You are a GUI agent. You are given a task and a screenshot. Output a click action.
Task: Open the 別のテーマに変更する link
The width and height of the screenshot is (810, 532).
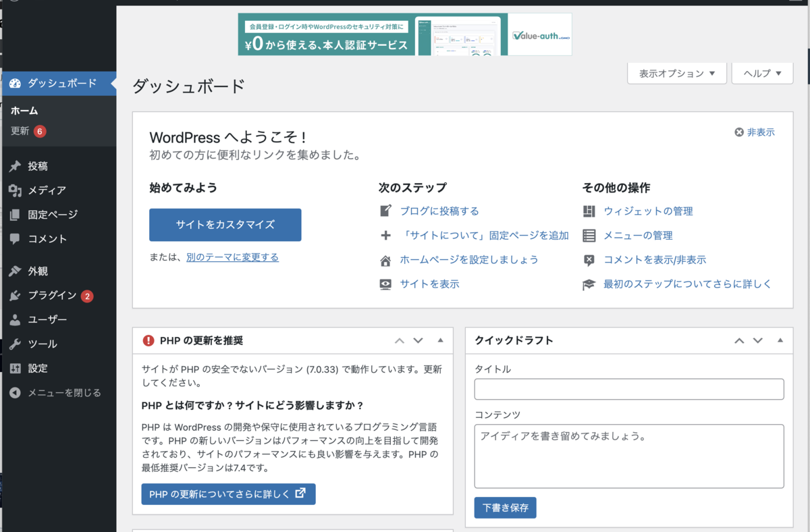coord(232,257)
